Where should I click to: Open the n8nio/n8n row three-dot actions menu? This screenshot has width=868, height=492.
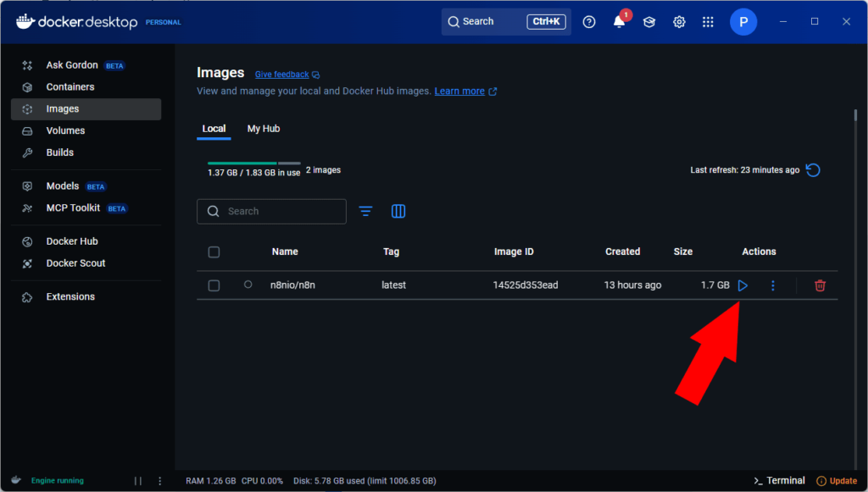point(773,285)
